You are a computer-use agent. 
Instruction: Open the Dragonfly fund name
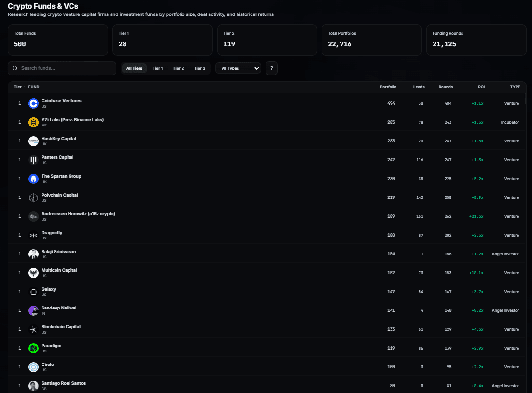[x=52, y=233]
